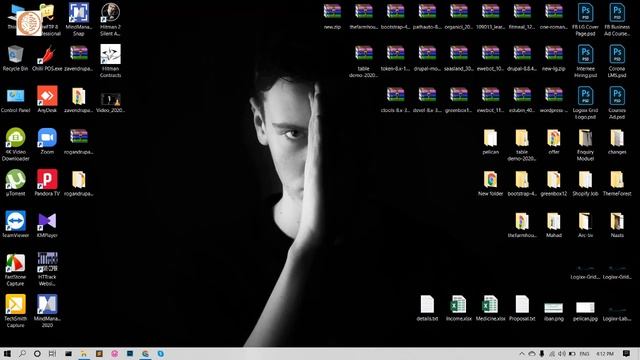Open the Windows Start menu

[x=7, y=353]
